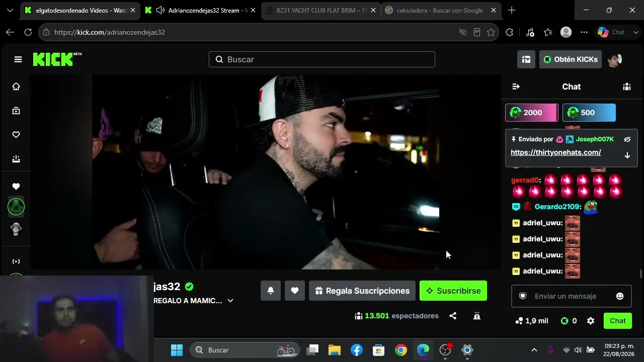Click the verified checkmark badge
This screenshot has height=362, width=644.
tap(189, 287)
